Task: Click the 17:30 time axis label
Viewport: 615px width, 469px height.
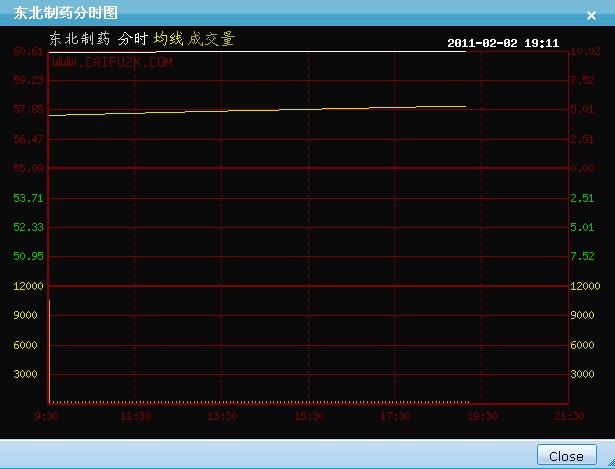Action: coord(395,416)
